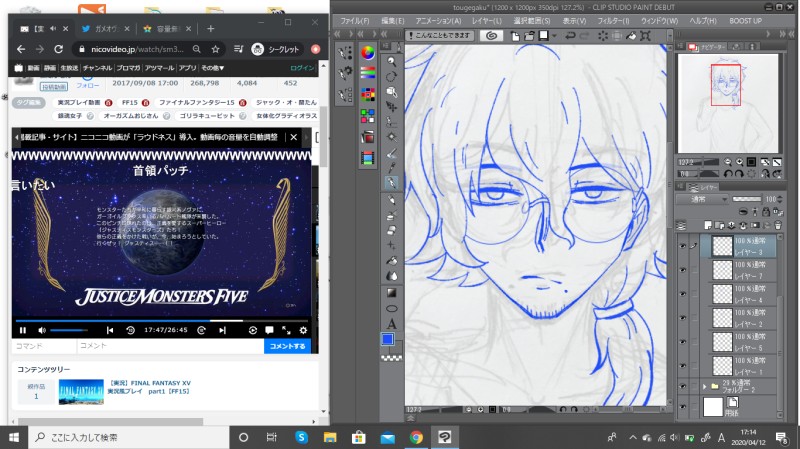Open the animation cels film strip icon

point(367,158)
